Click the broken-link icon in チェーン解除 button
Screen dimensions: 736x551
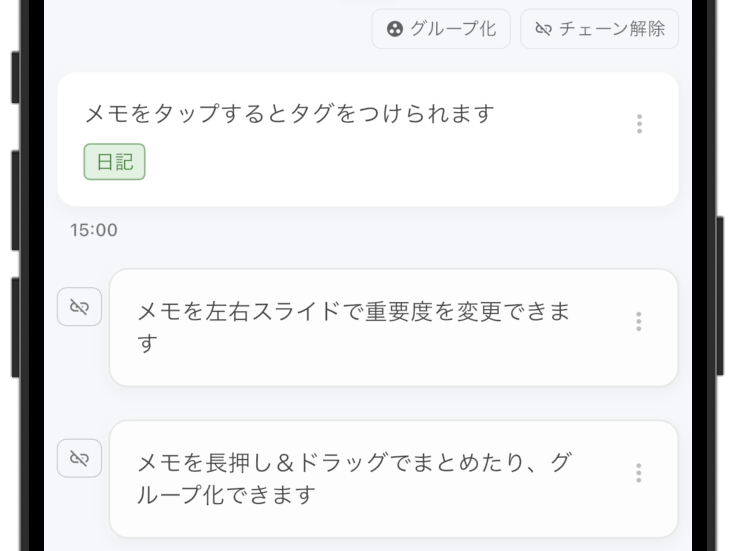tap(543, 29)
